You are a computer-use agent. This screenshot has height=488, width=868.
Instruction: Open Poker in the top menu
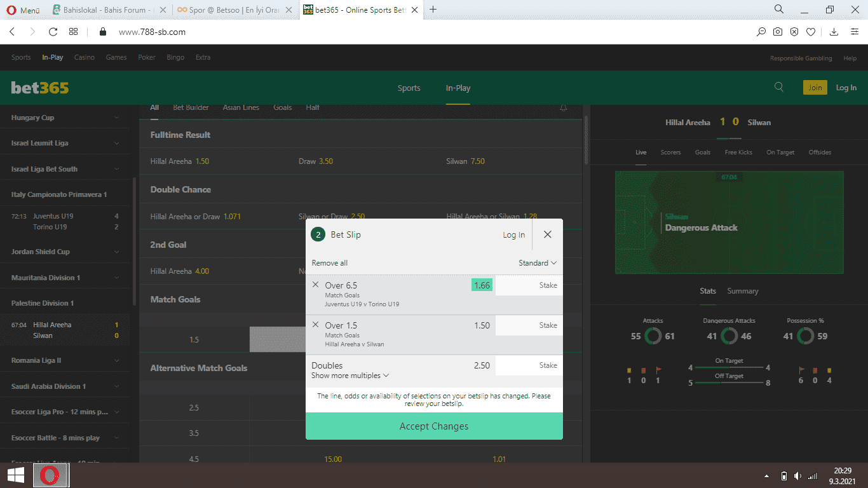[147, 57]
